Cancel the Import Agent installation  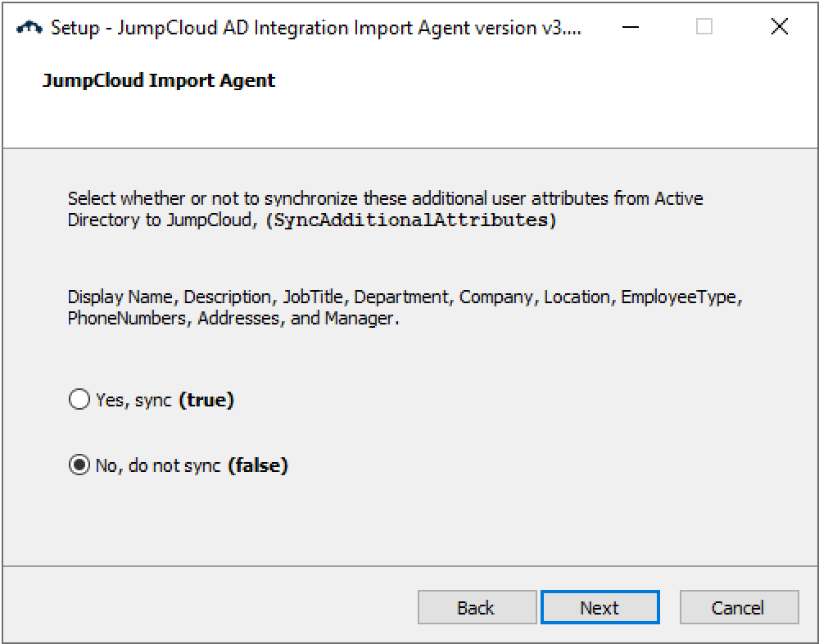738,607
